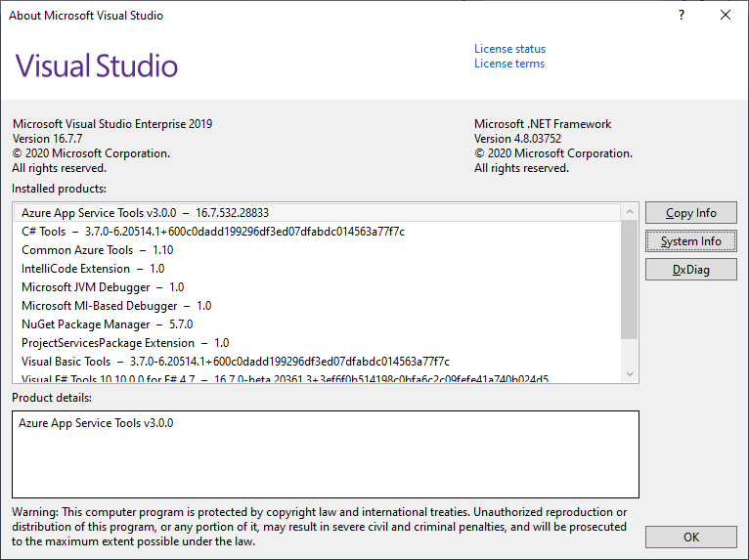Select ProjectServicesPackage Extension entry
749x560 pixels.
tap(317, 343)
